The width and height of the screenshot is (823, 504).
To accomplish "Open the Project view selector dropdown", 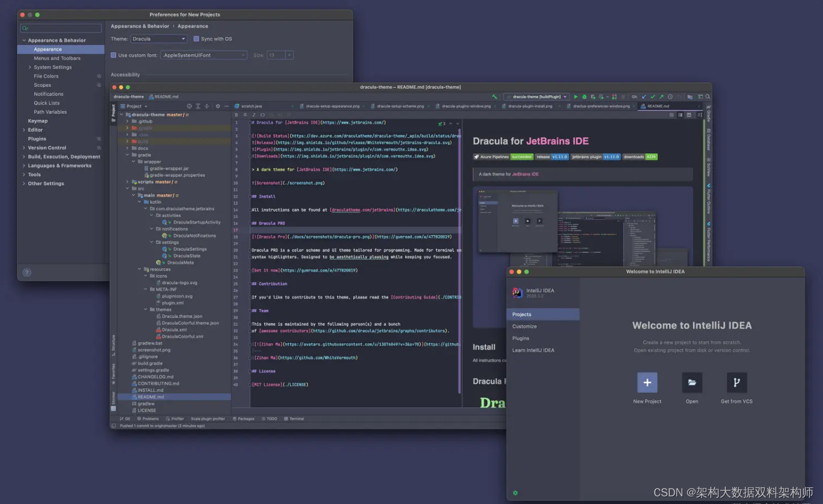I will 134,106.
